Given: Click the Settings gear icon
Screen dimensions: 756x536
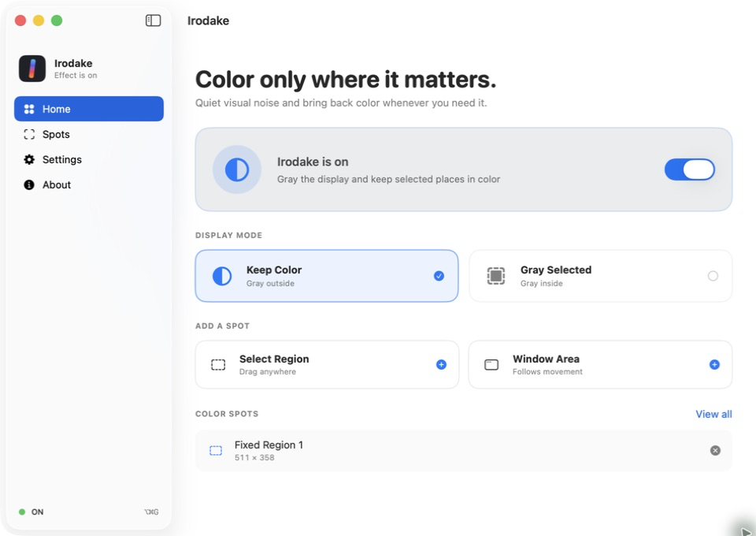Looking at the screenshot, I should pos(29,160).
